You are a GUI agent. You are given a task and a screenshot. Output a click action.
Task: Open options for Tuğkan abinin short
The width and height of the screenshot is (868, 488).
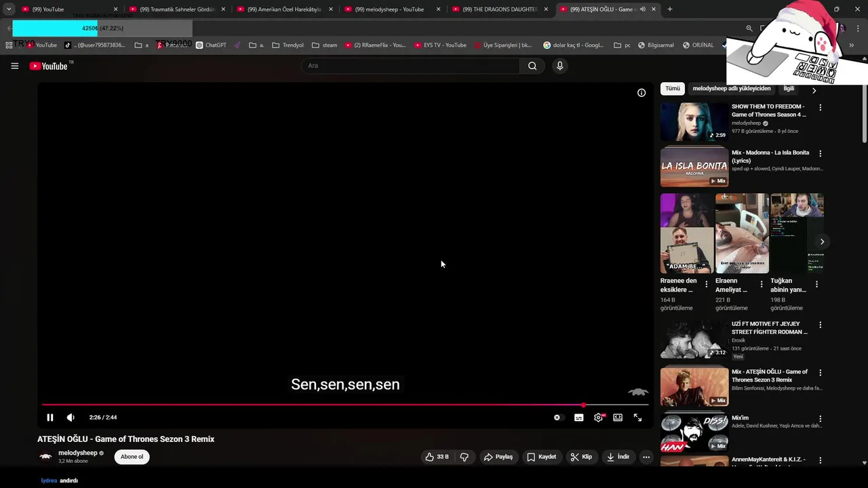[x=816, y=285]
